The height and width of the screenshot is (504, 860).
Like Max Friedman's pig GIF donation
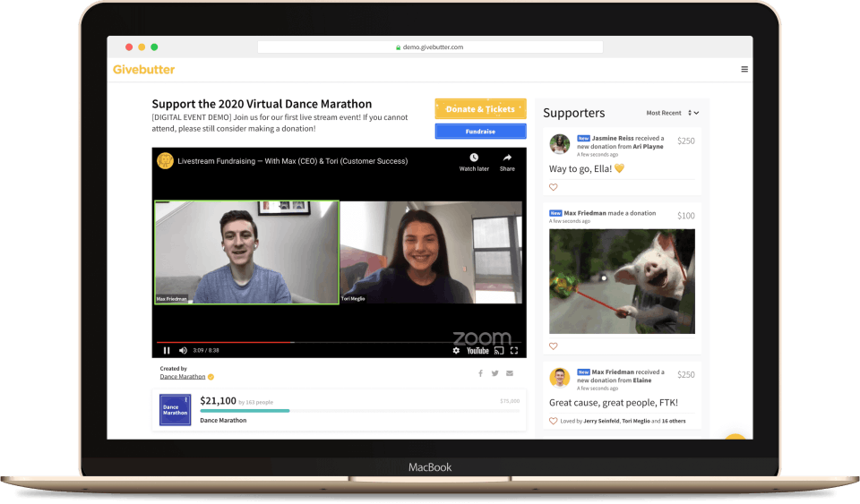click(x=554, y=346)
